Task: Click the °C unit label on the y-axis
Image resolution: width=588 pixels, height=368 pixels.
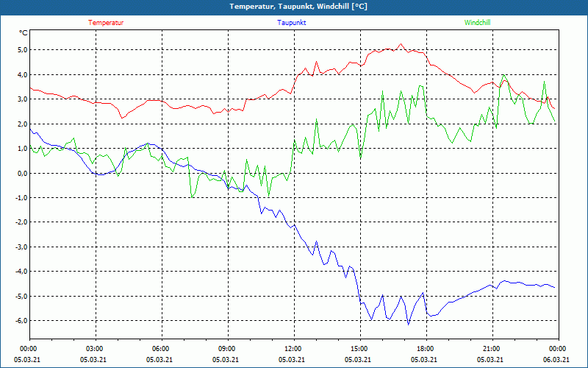Action: click(23, 33)
